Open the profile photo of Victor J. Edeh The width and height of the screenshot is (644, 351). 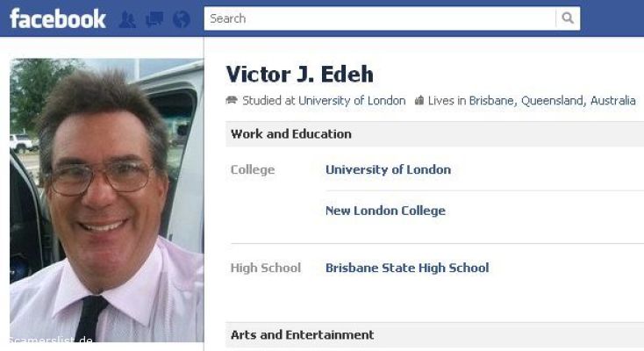coord(107,200)
